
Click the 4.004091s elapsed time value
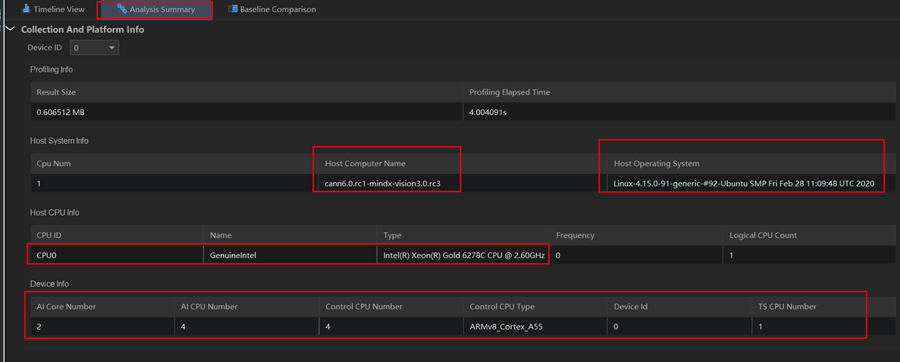coord(487,112)
